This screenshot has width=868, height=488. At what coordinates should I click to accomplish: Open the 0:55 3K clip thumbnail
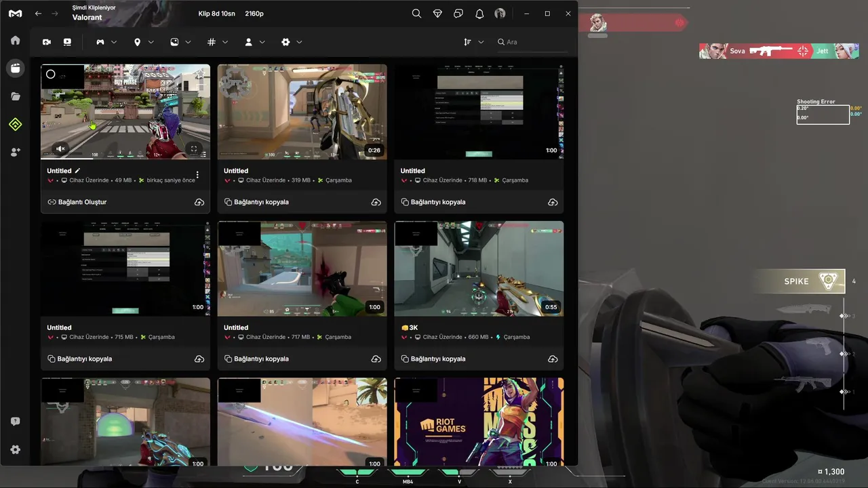click(x=479, y=268)
